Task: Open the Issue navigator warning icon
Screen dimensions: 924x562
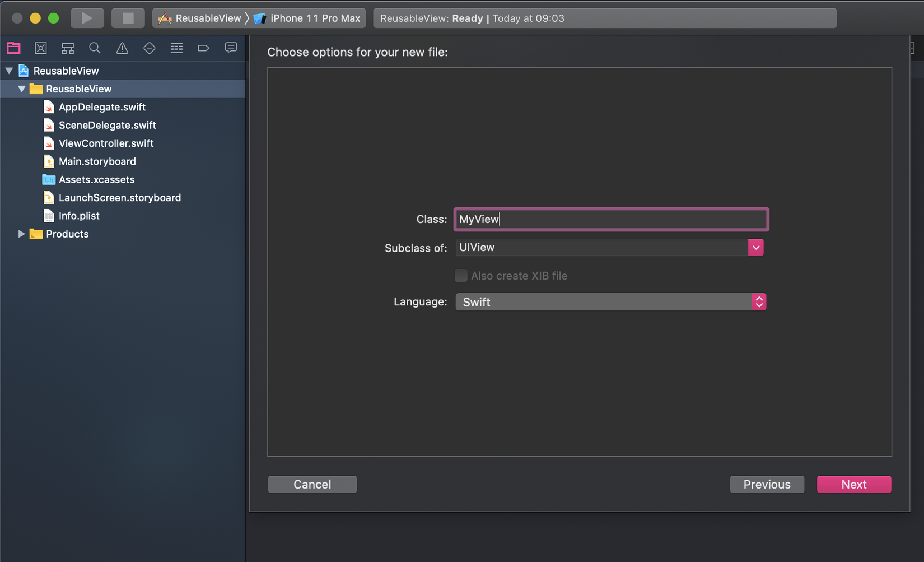Action: coord(122,48)
